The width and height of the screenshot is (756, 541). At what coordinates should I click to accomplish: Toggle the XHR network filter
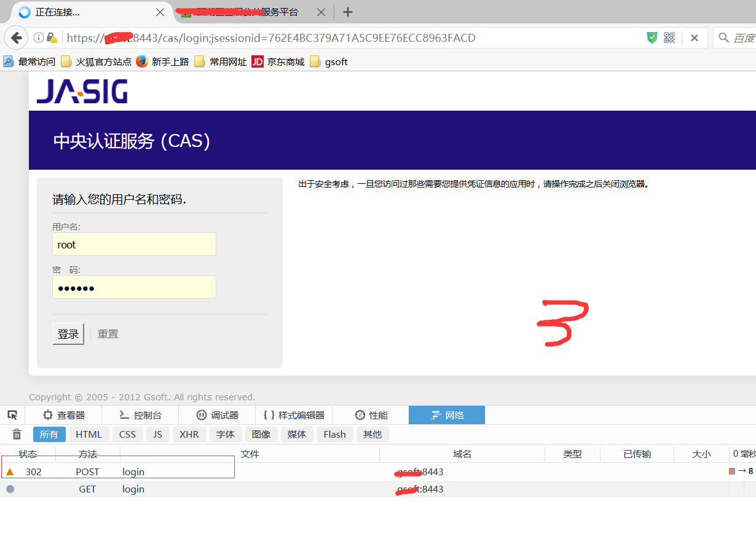click(x=189, y=434)
